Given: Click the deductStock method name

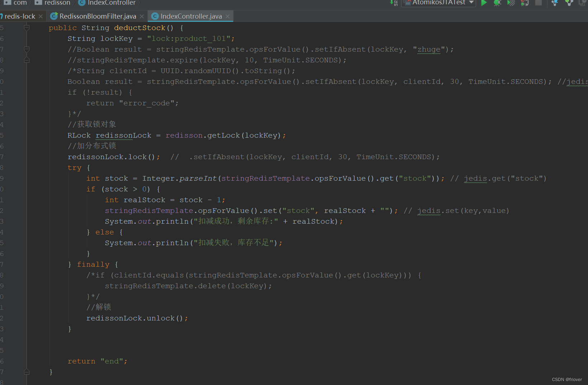Looking at the screenshot, I should (140, 28).
